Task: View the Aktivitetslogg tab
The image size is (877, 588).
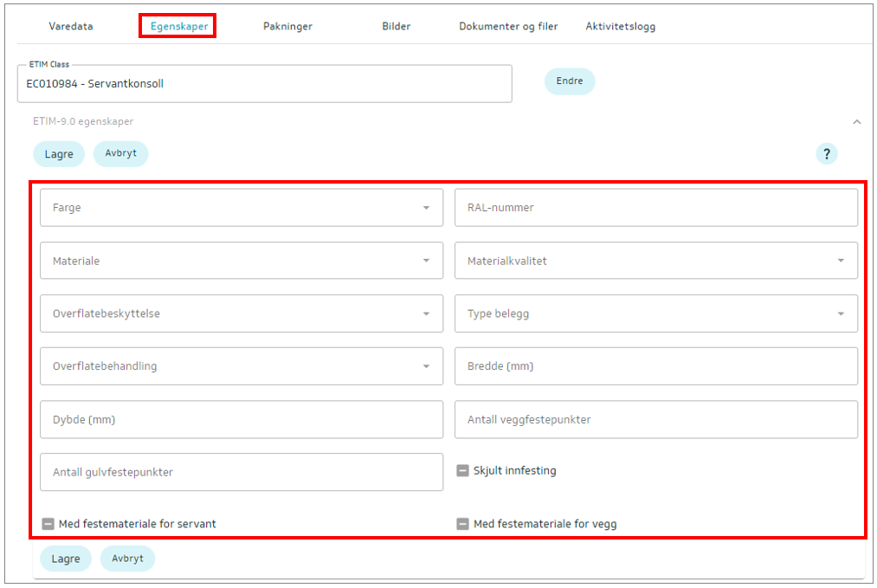Action: [x=620, y=26]
